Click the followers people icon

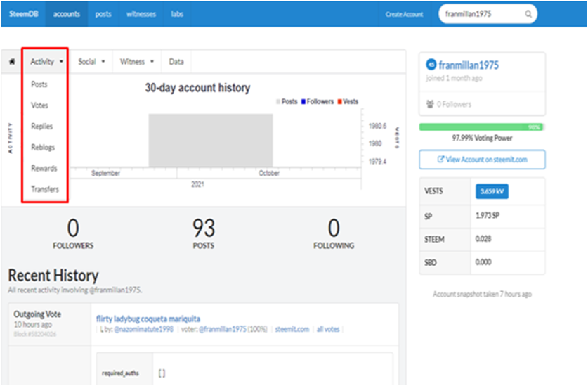pos(430,104)
